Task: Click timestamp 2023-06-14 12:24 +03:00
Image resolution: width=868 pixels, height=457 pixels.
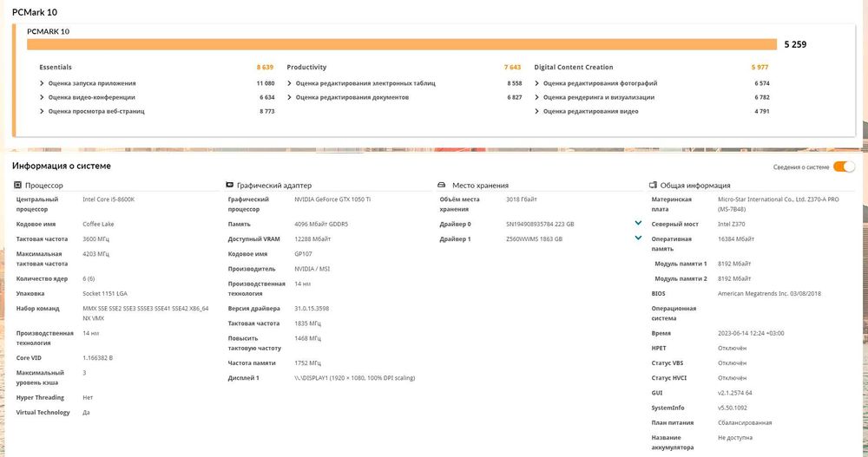Action: (751, 333)
